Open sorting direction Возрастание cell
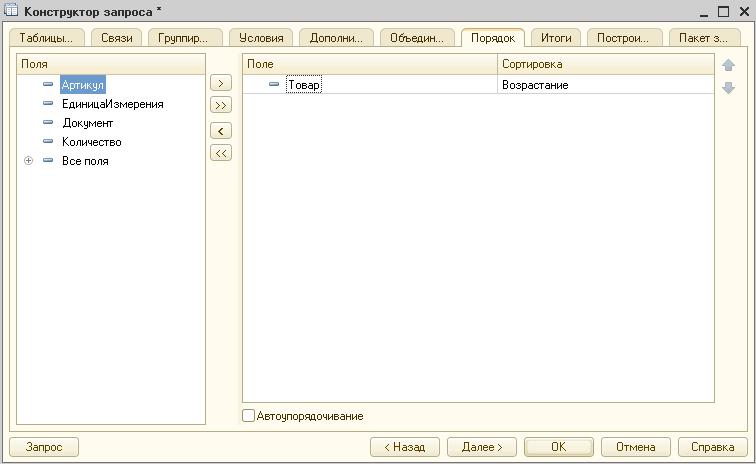This screenshot has width=756, height=464. pos(606,85)
